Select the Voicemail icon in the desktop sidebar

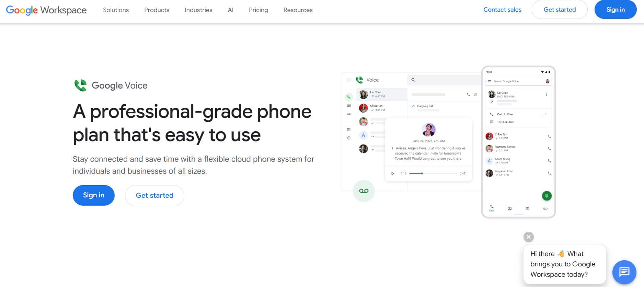[349, 114]
